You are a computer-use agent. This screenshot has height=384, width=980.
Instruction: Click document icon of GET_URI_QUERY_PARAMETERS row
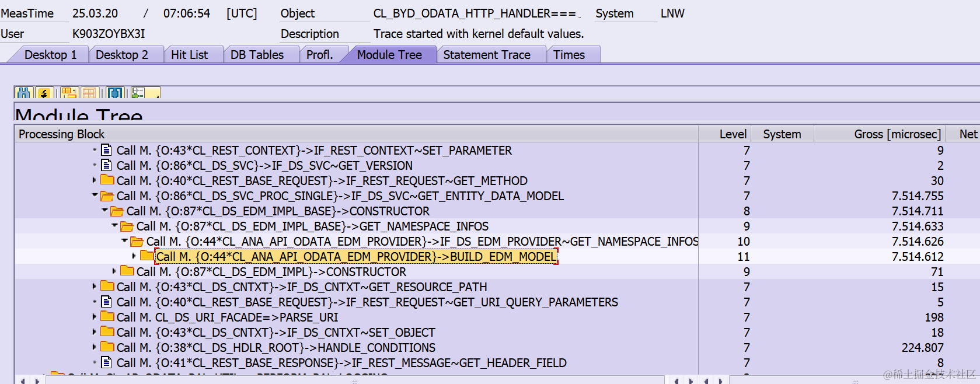pyautogui.click(x=106, y=302)
